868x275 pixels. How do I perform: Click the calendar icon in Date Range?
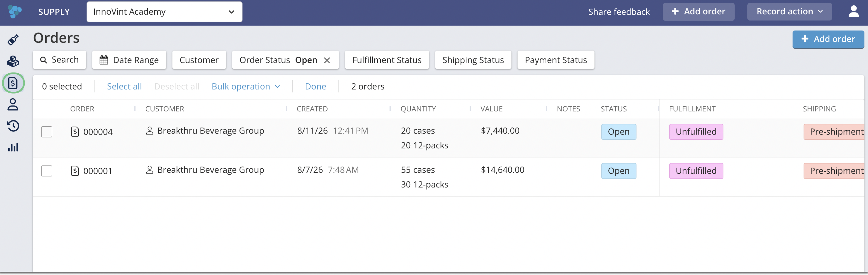pos(104,60)
